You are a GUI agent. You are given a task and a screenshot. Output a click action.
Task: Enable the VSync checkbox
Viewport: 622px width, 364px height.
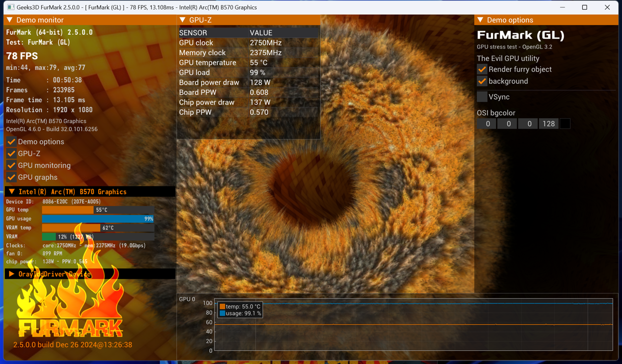[482, 97]
